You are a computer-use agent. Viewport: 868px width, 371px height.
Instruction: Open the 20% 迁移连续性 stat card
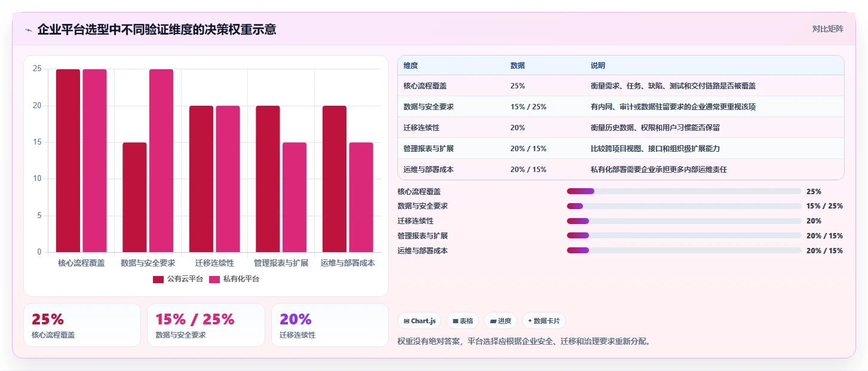click(330, 325)
